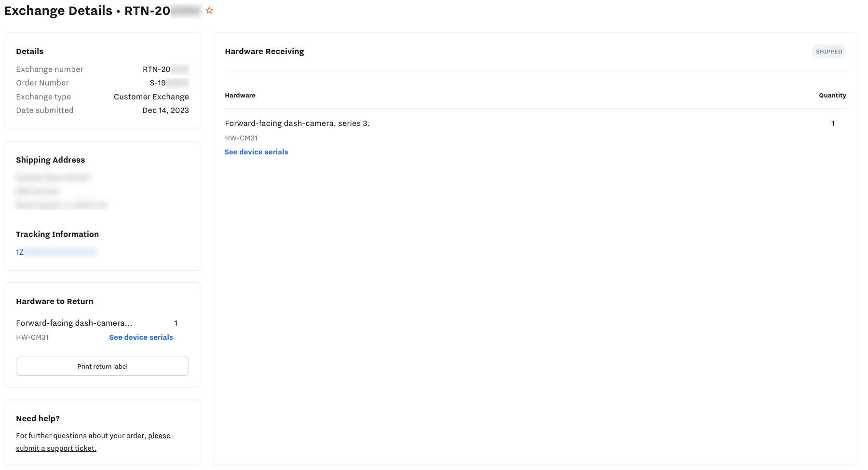Image resolution: width=868 pixels, height=470 pixels.
Task: Select the Forward-facing dash-camera hardware row
Action: (x=297, y=123)
